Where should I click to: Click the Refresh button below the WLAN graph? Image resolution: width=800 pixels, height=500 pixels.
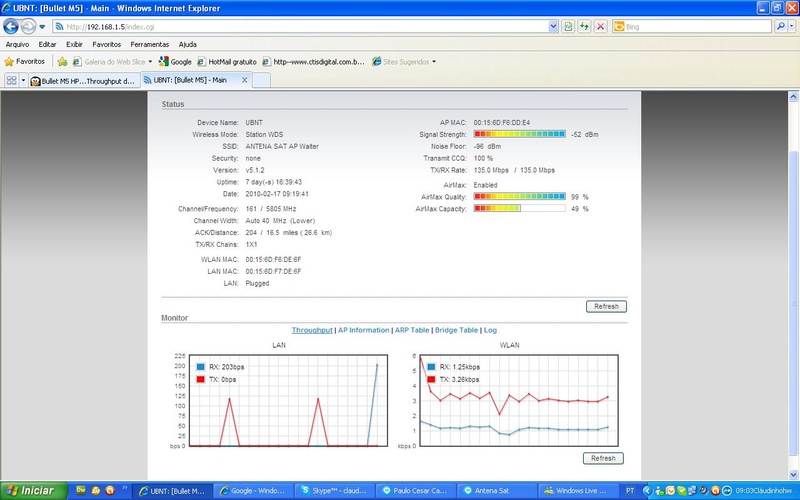(603, 458)
